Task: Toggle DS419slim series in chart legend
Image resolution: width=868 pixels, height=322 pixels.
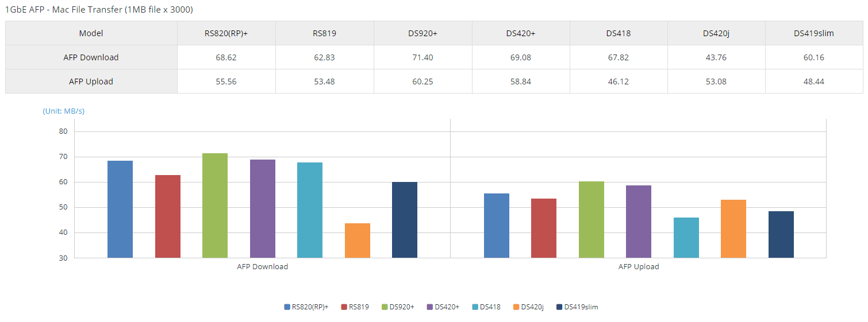Action: click(x=577, y=307)
